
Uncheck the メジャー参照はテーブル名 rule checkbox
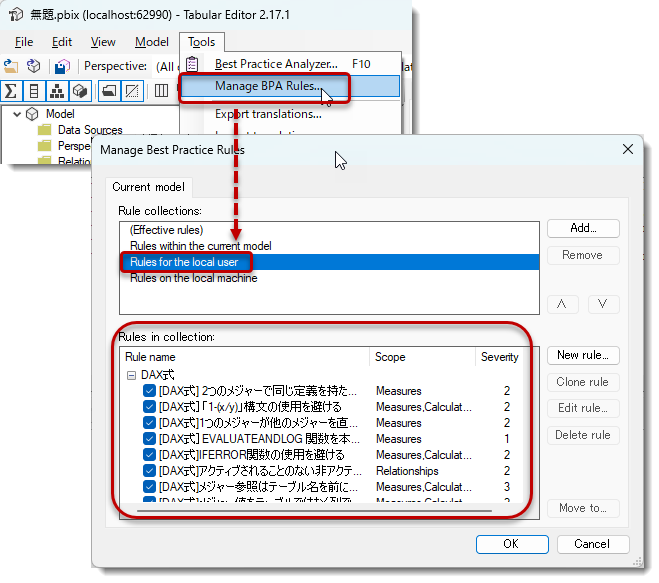coord(149,486)
